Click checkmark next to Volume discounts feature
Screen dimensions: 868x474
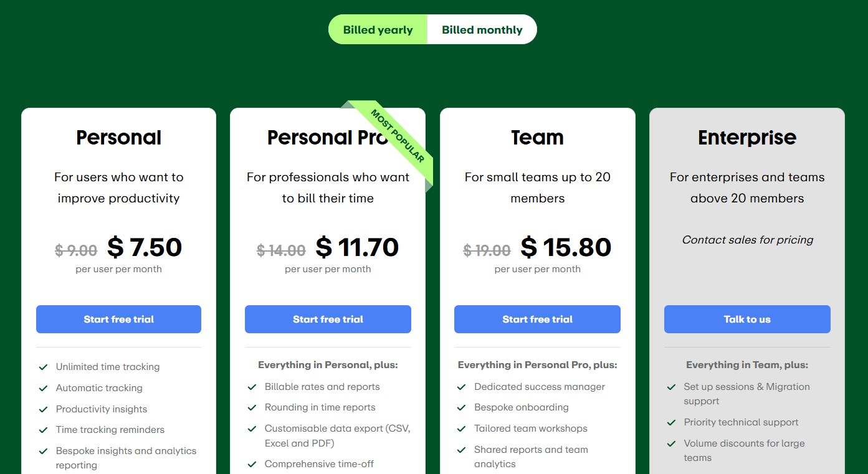[x=672, y=443]
